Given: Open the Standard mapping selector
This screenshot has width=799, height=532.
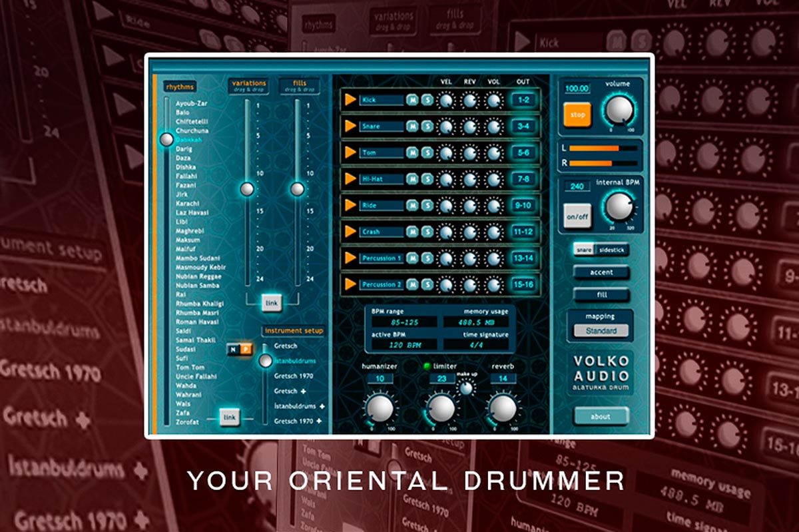Looking at the screenshot, I should [601, 331].
